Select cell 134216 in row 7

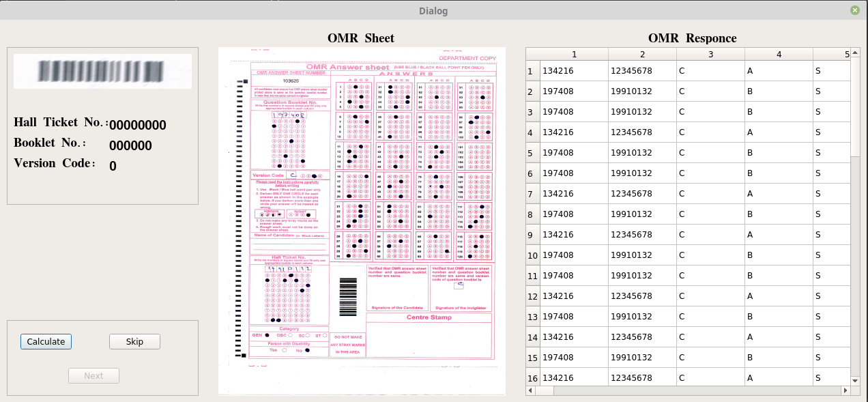point(574,194)
